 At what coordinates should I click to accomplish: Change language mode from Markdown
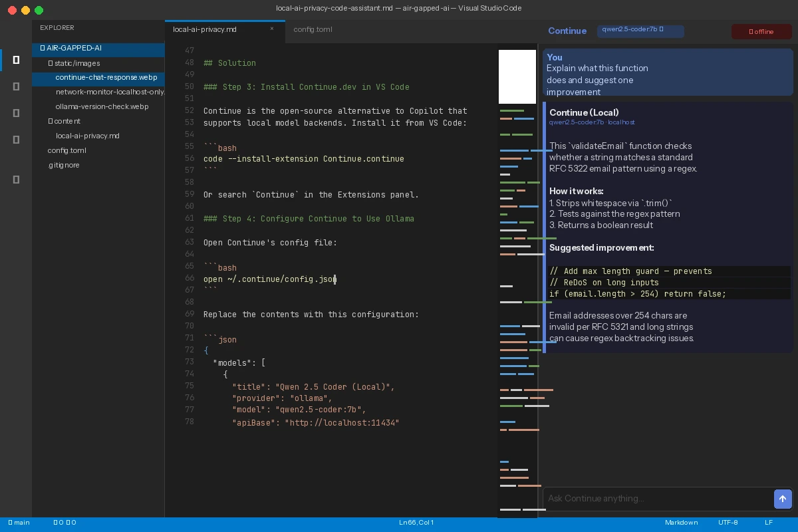coord(681,523)
